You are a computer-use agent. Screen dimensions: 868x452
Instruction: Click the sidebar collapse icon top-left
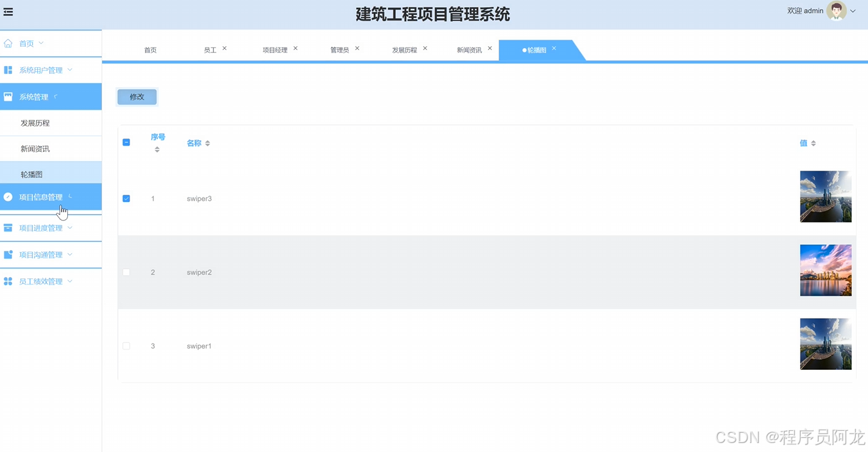tap(8, 11)
